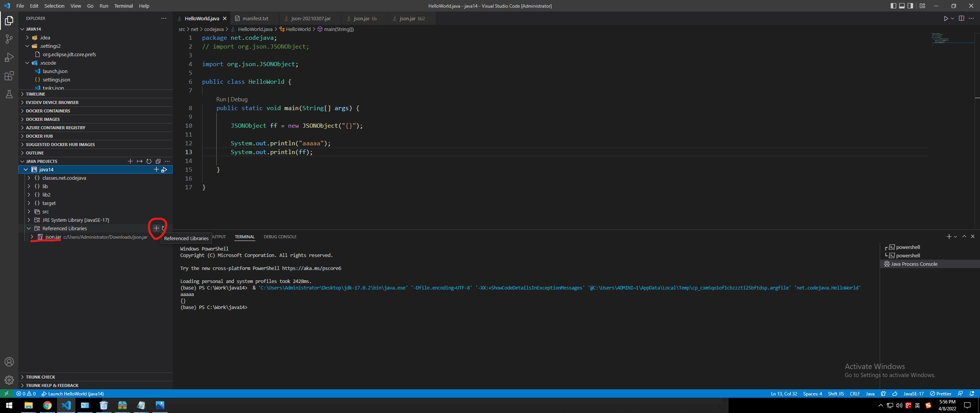Click JavaSE-17 in the status bar
980x413 pixels.
click(x=913, y=393)
